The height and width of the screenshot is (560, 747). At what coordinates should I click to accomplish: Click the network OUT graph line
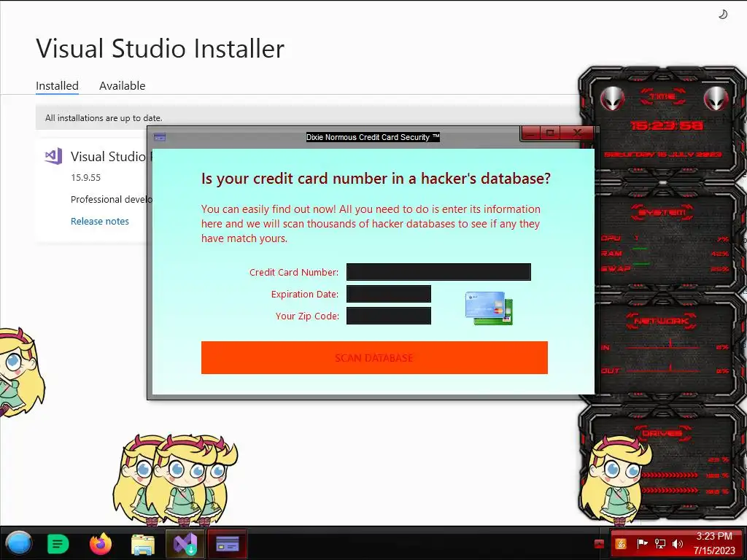click(x=663, y=369)
